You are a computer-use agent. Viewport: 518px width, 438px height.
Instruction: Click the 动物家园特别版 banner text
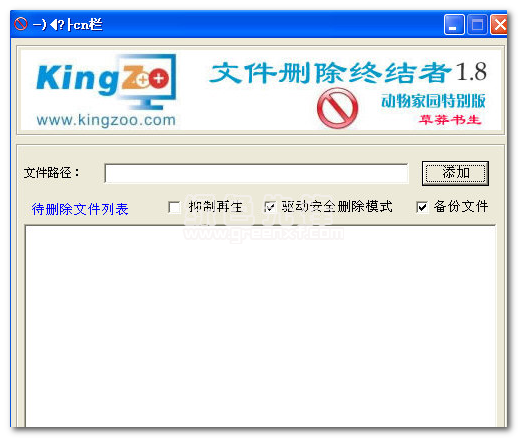click(x=434, y=101)
